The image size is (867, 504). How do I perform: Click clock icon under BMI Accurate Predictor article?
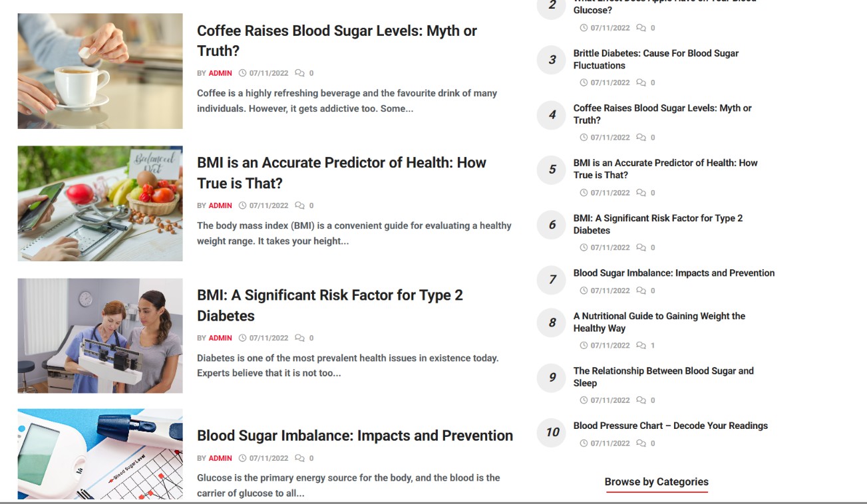[243, 205]
